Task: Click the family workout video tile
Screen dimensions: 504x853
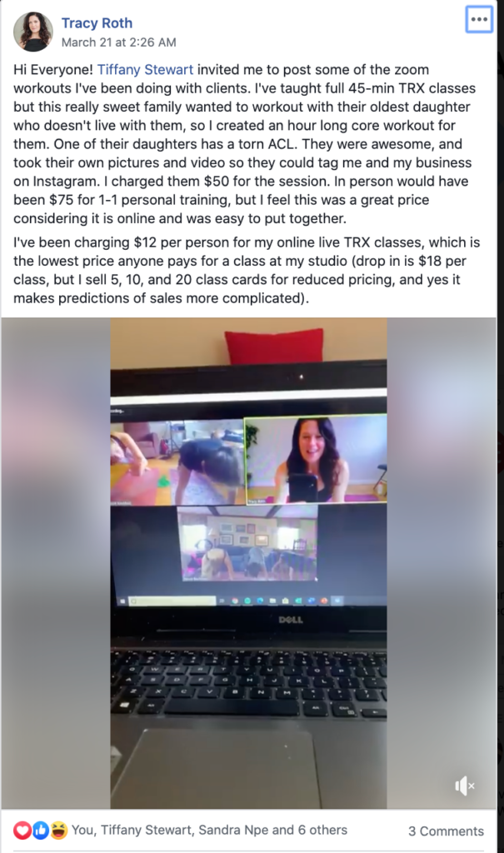Action: point(247,543)
